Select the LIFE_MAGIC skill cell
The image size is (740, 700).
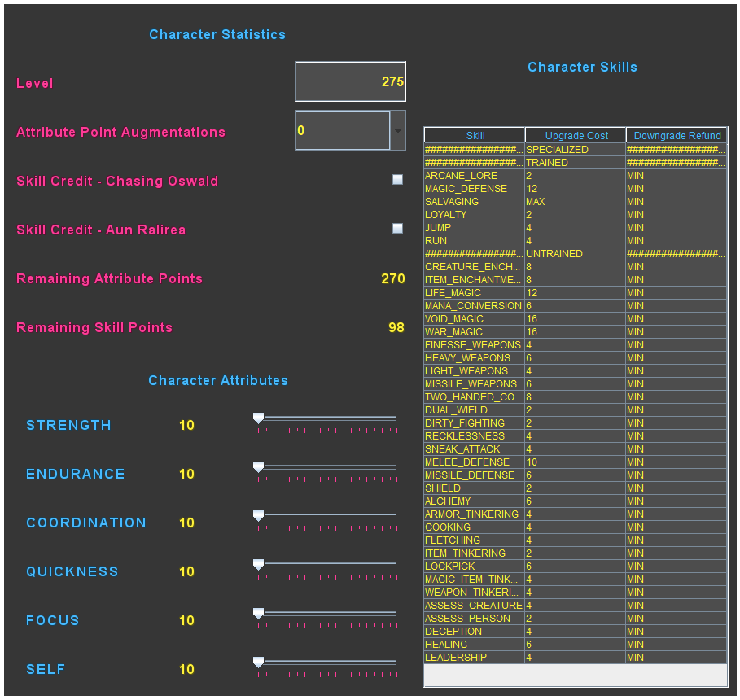[x=475, y=293]
